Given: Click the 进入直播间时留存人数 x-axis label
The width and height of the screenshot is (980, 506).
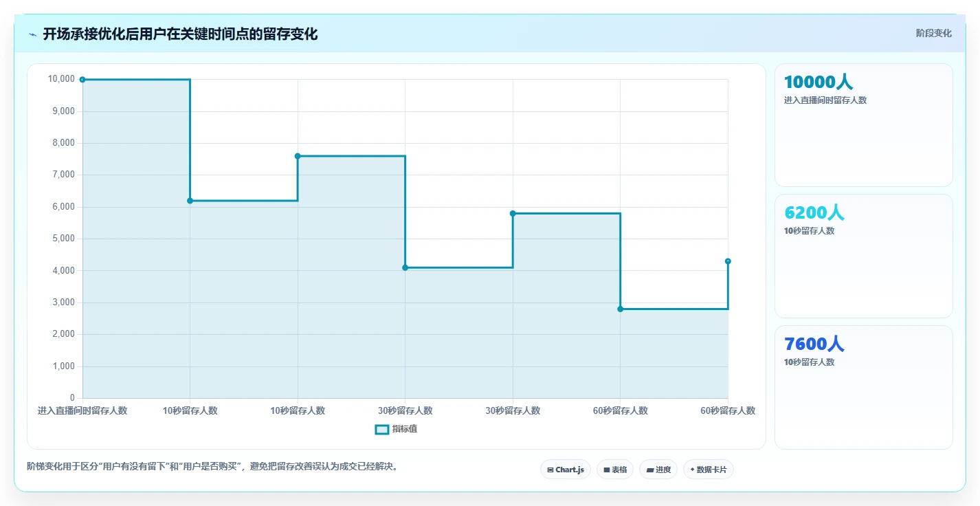Looking at the screenshot, I should 82,411.
